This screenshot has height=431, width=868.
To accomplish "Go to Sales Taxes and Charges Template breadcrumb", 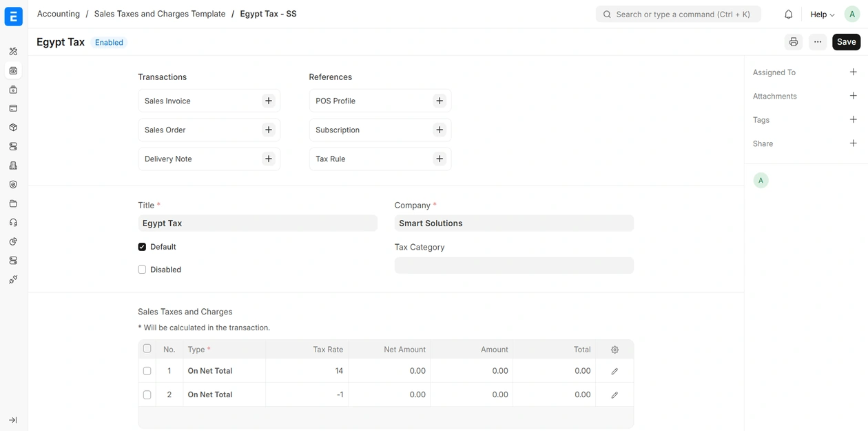I will click(x=160, y=14).
